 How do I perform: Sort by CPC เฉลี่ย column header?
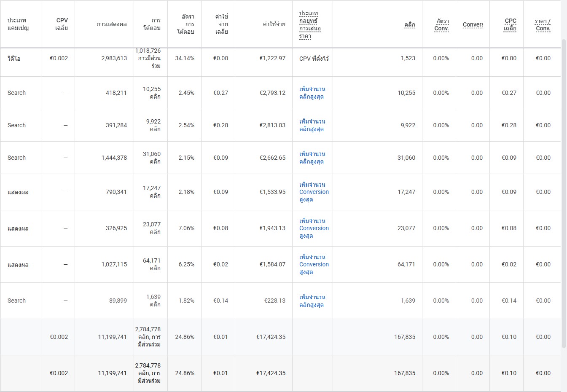[510, 24]
